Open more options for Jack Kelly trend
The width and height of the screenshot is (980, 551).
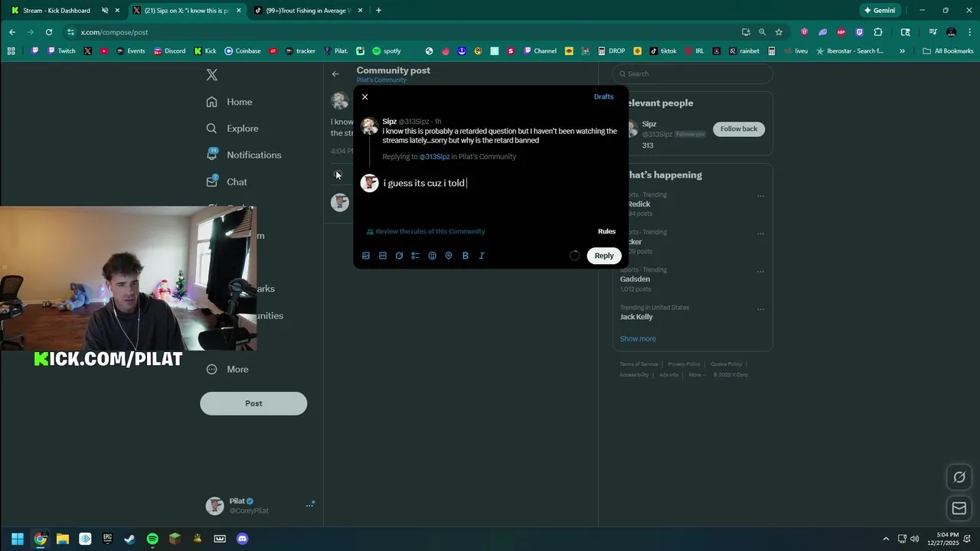click(x=760, y=309)
